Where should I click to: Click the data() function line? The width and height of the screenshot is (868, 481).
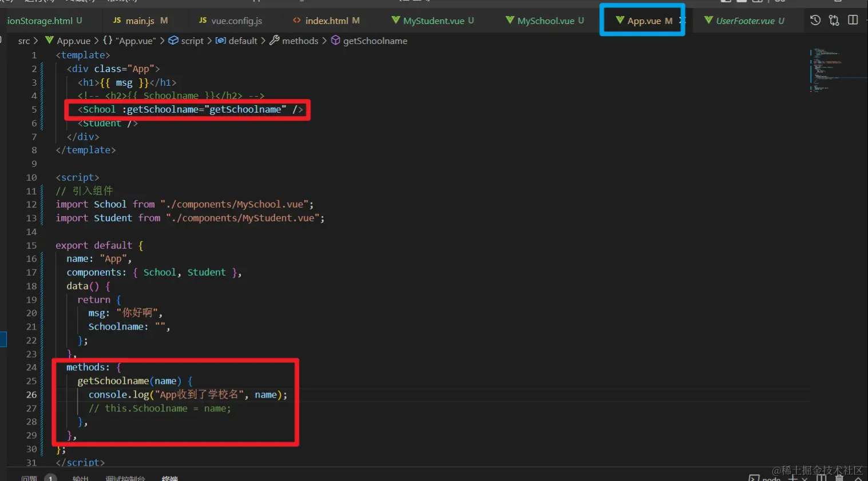[89, 286]
